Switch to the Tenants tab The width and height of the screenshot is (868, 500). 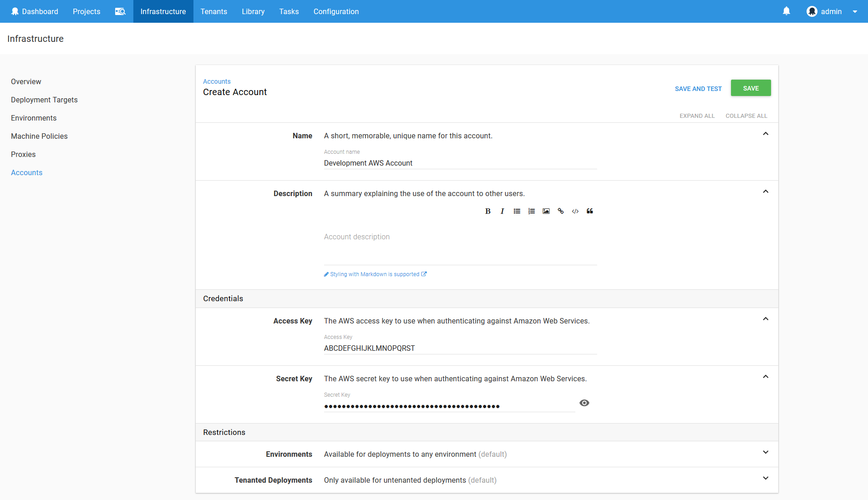(x=214, y=11)
